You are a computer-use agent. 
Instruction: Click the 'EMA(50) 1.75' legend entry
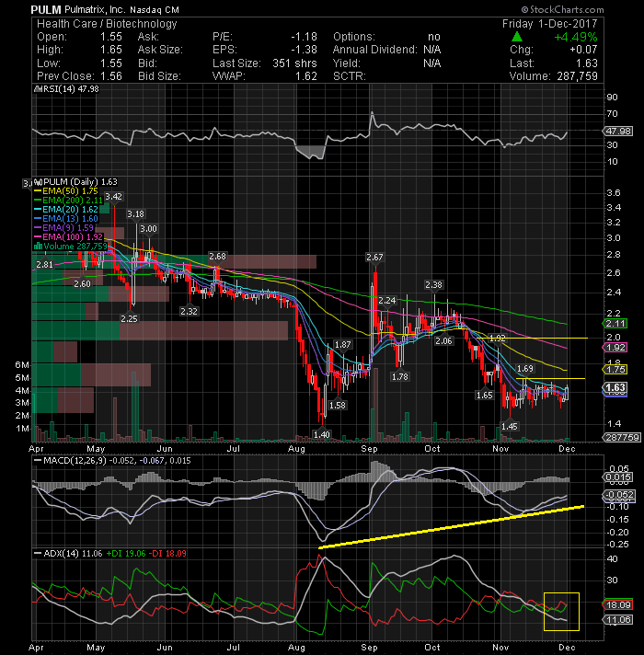(70, 191)
